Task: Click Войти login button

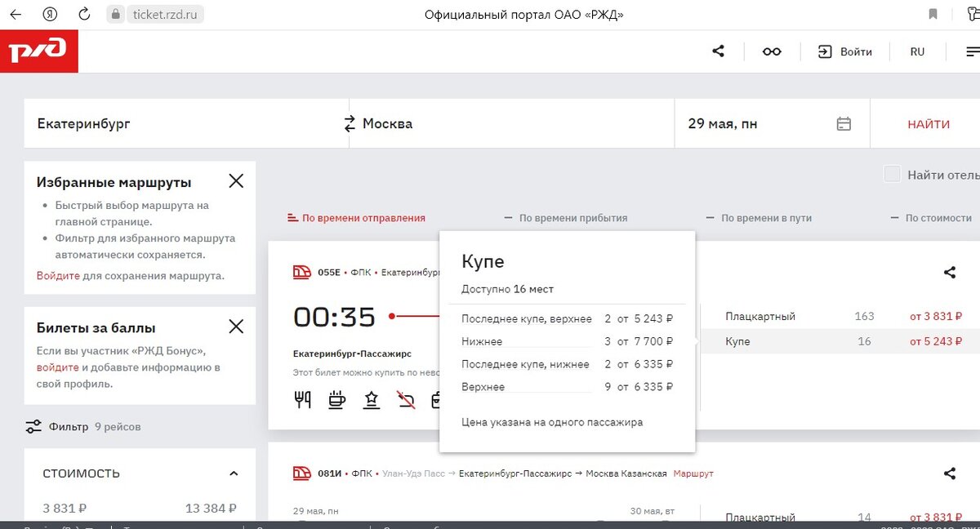Action: click(x=845, y=51)
